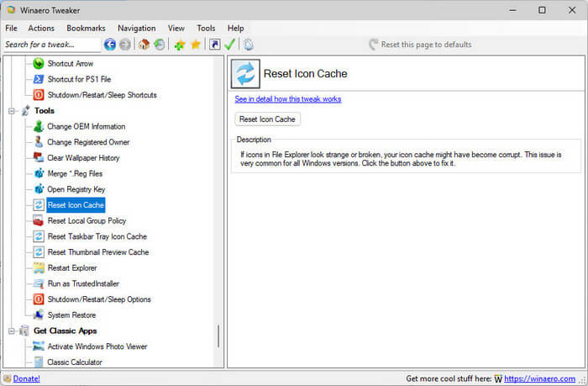Click the tree panel vertical scrollbar thumb

(218, 336)
